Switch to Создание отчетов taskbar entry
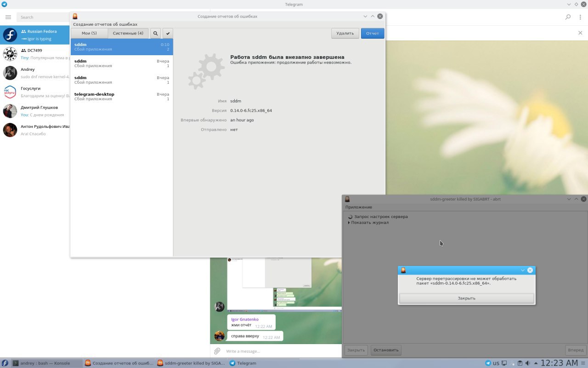The width and height of the screenshot is (588, 368). pos(119,363)
